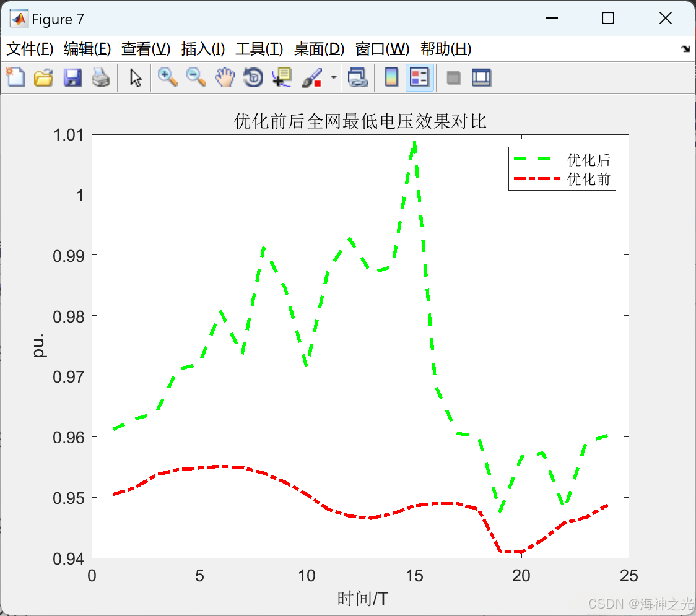Open the 插入(I) menu

203,49
